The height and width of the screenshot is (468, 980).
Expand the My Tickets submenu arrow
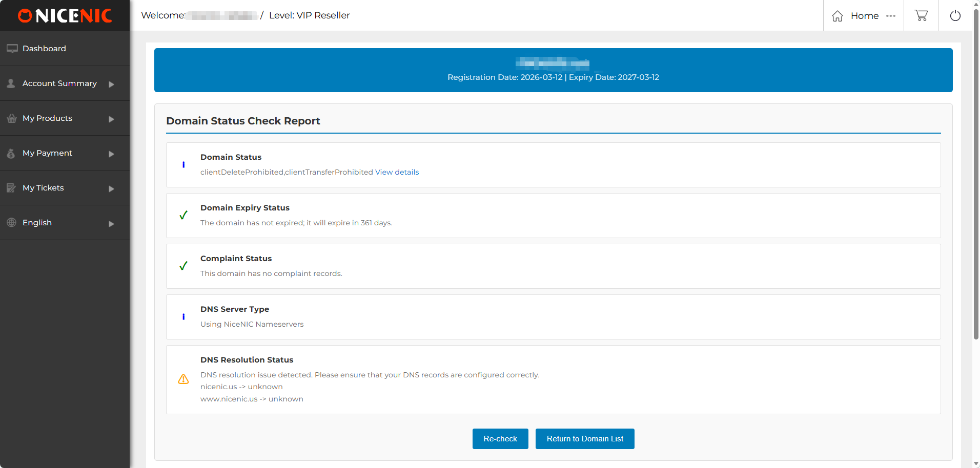pyautogui.click(x=111, y=188)
